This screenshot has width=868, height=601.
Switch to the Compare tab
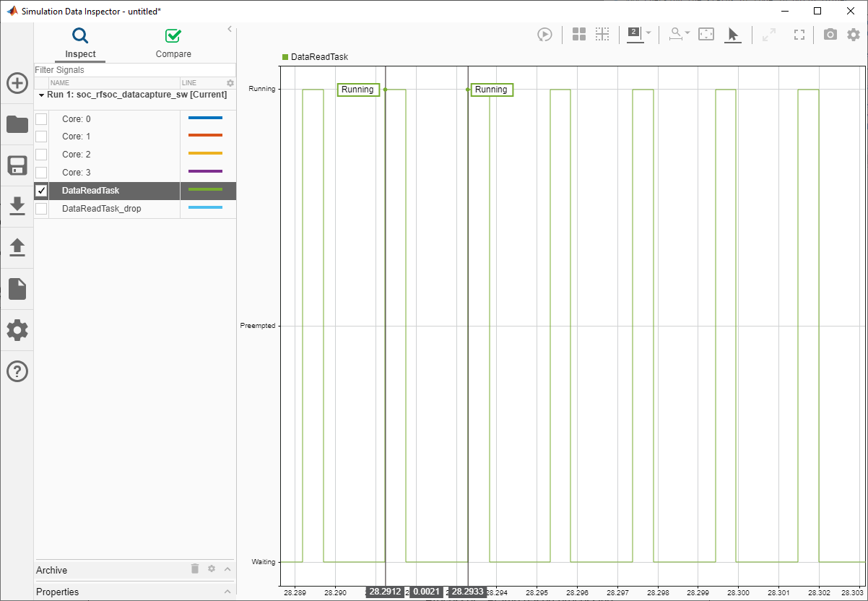[x=173, y=43]
